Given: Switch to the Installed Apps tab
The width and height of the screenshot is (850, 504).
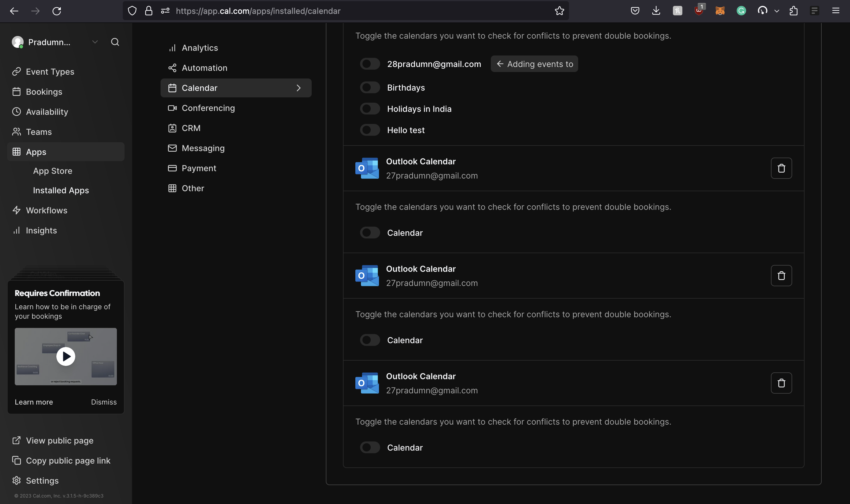Looking at the screenshot, I should pos(61,190).
